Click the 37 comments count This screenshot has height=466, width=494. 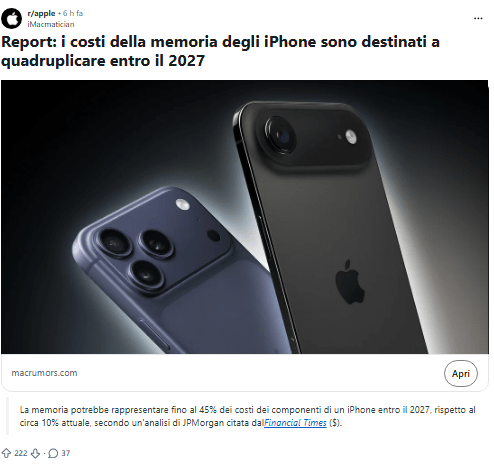66,453
